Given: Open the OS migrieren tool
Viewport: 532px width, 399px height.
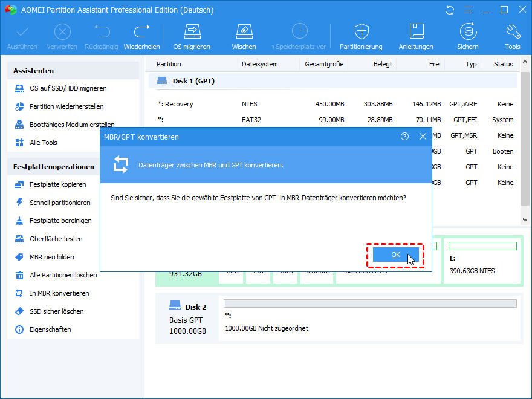Looking at the screenshot, I should point(192,37).
